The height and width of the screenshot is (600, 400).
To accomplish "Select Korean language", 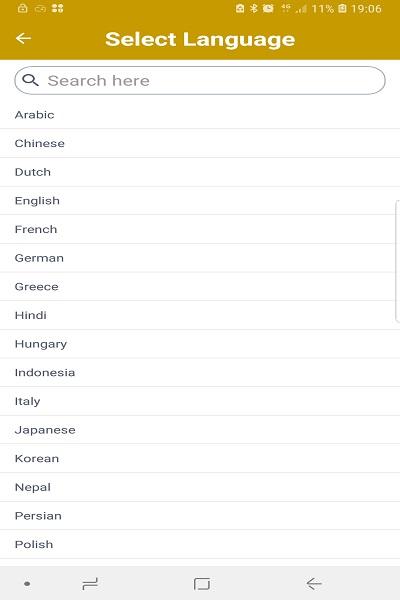I will coord(200,459).
